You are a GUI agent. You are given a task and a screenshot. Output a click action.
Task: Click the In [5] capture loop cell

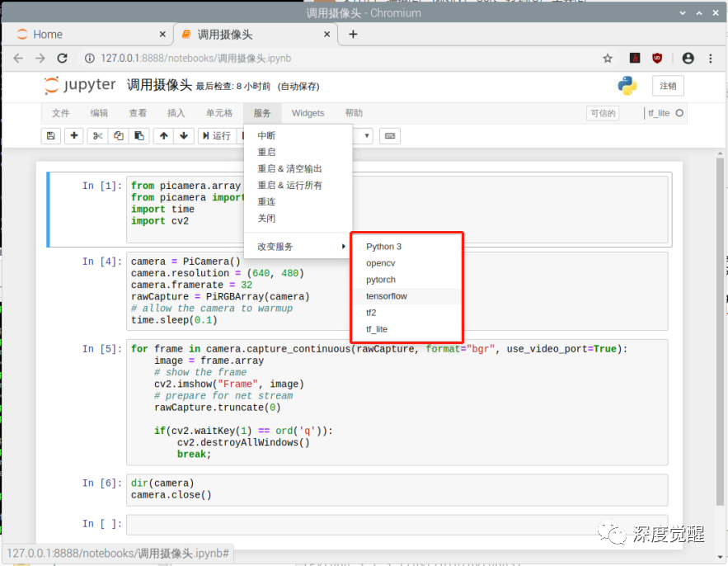coord(397,402)
